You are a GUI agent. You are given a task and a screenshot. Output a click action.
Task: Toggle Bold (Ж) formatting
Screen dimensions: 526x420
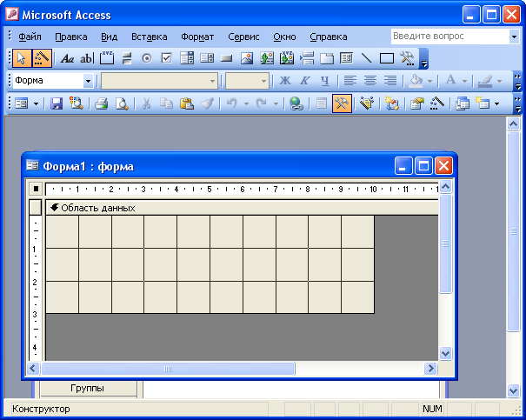point(285,81)
